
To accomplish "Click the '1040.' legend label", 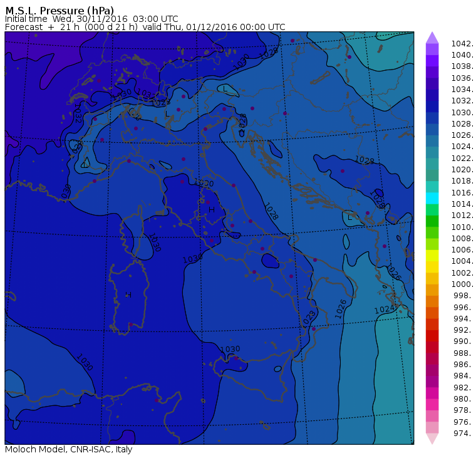I will pyautogui.click(x=462, y=55).
